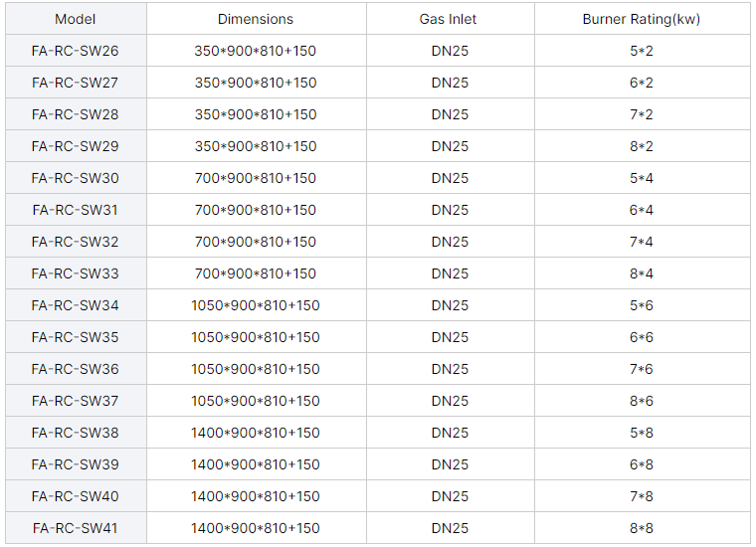The image size is (756, 547).
Task: Click the dimensions cell for FA-RC-SW38
Action: 256,433
